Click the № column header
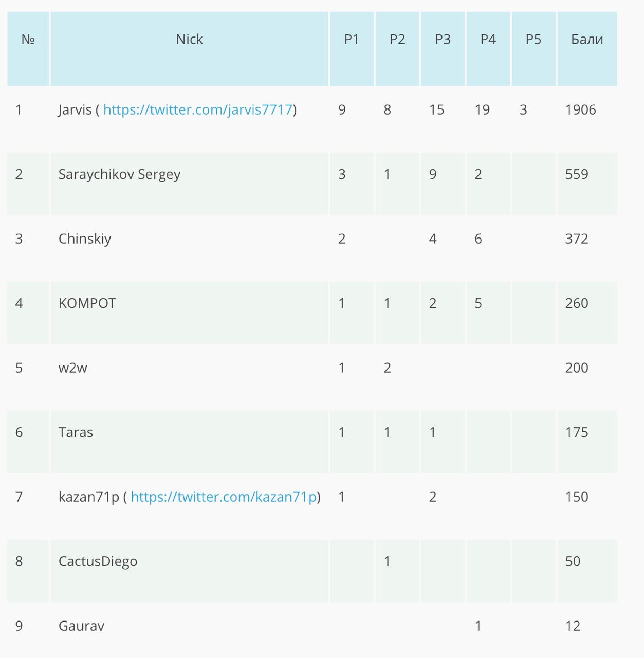This screenshot has width=644, height=658. coord(28,48)
